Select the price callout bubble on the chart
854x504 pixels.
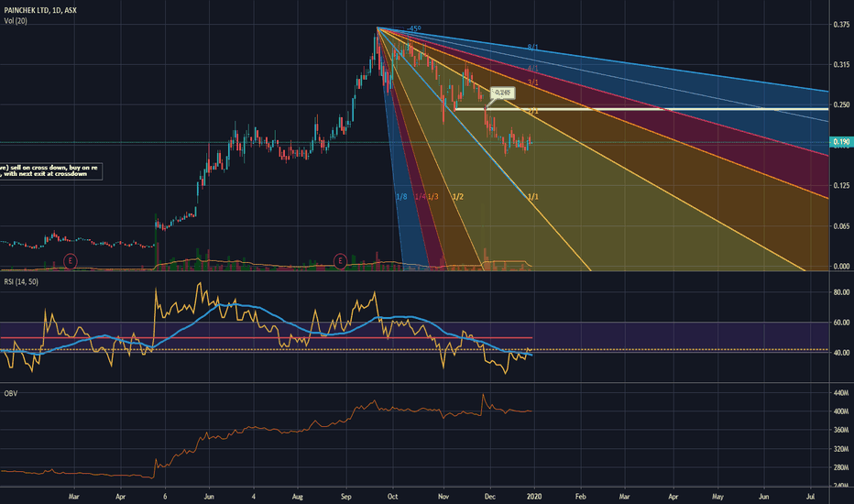point(503,93)
